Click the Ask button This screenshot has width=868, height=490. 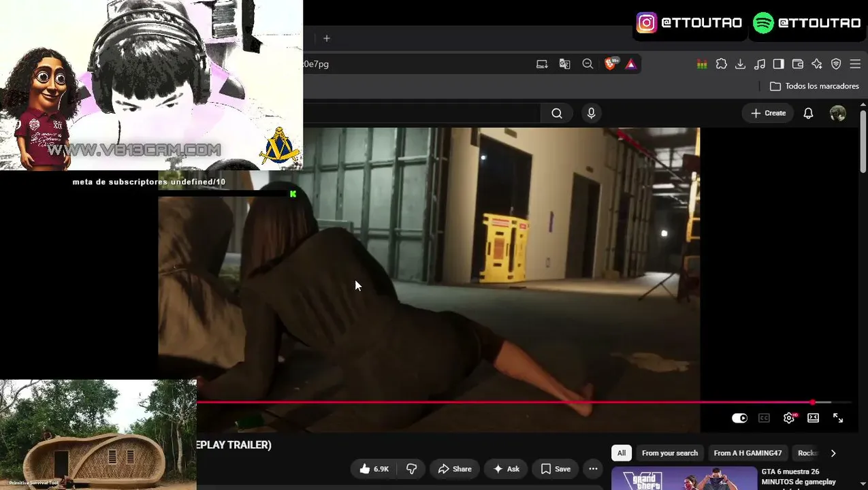506,469
